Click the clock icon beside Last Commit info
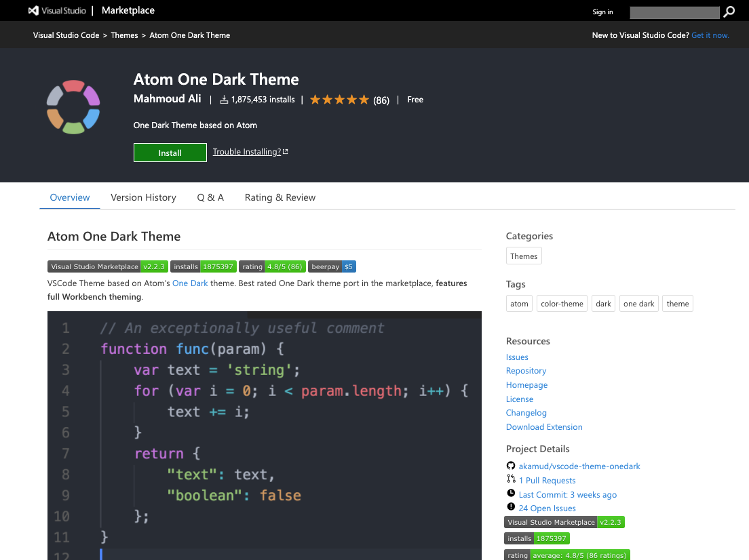Image resolution: width=749 pixels, height=560 pixels. pos(511,494)
